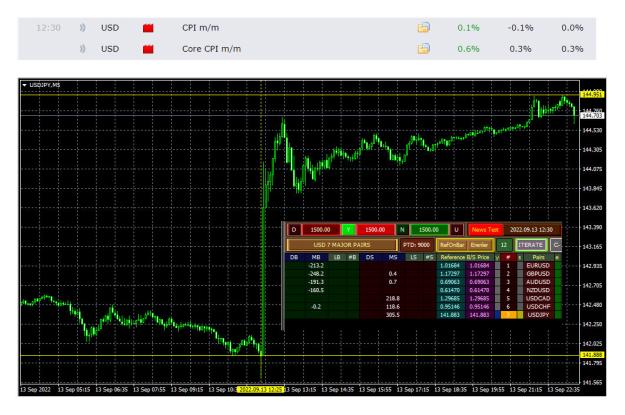Click the orange highlighted cell in USDJPY row
Image resolution: width=625 pixels, height=415 pixels.
tap(511, 315)
